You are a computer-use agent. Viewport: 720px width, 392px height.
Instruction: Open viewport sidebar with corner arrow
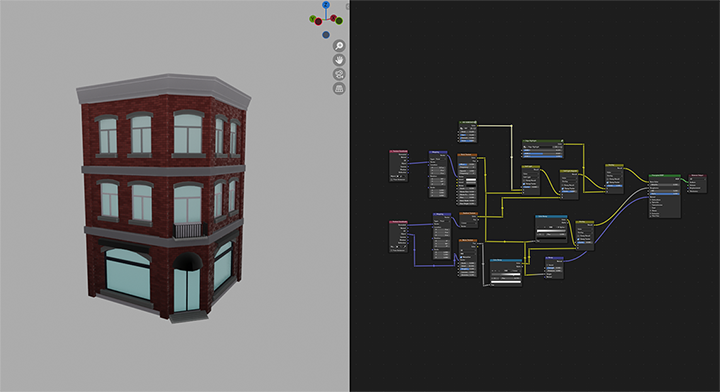348,6
